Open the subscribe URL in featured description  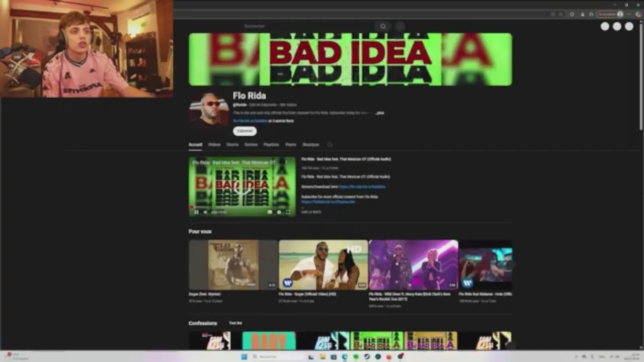pos(328,202)
